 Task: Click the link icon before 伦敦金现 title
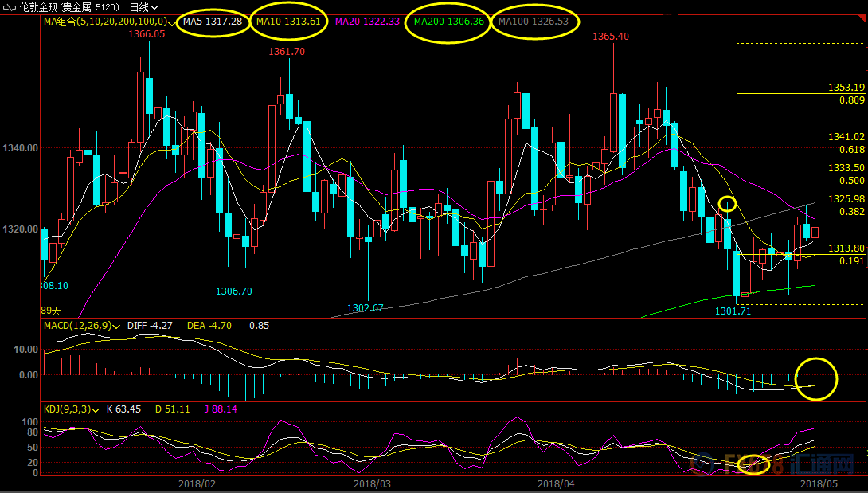[10, 8]
